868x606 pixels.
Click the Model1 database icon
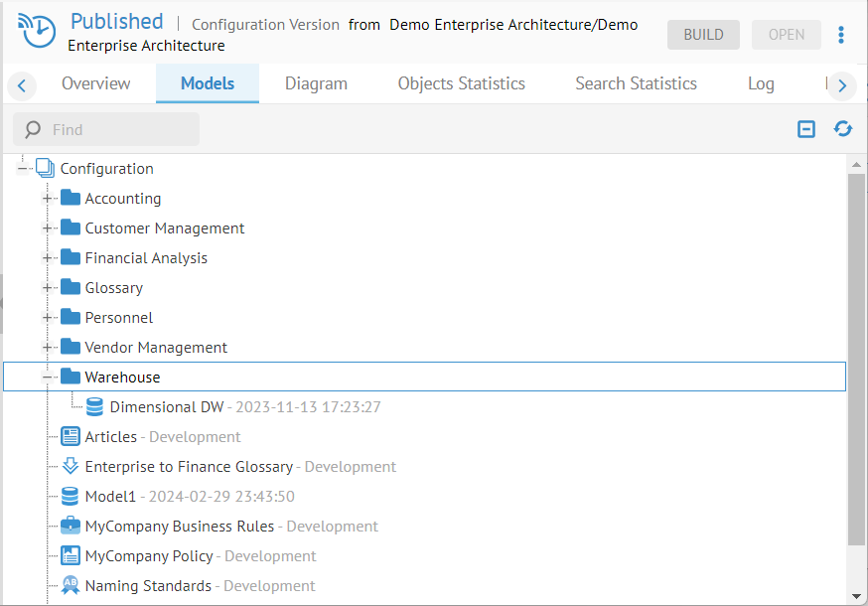tap(70, 497)
